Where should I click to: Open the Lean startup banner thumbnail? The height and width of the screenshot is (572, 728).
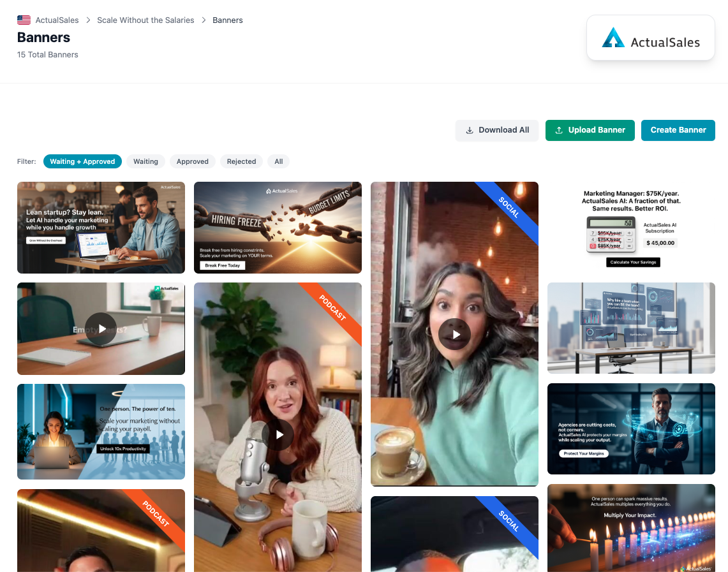coord(101,228)
